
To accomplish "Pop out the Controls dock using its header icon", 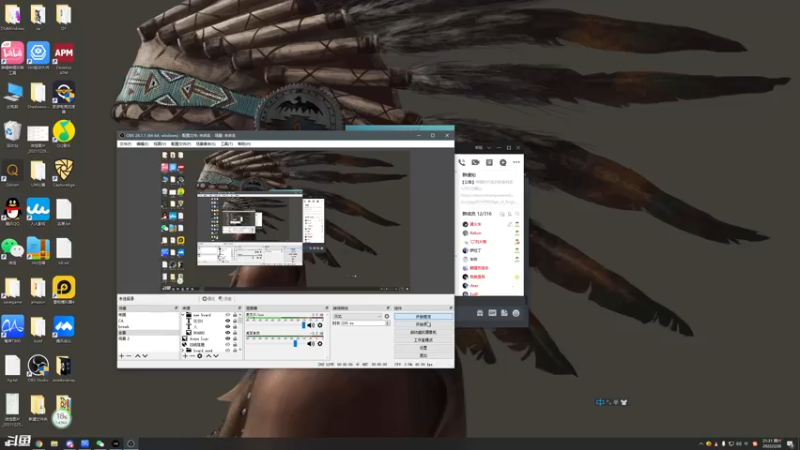I will (x=451, y=308).
